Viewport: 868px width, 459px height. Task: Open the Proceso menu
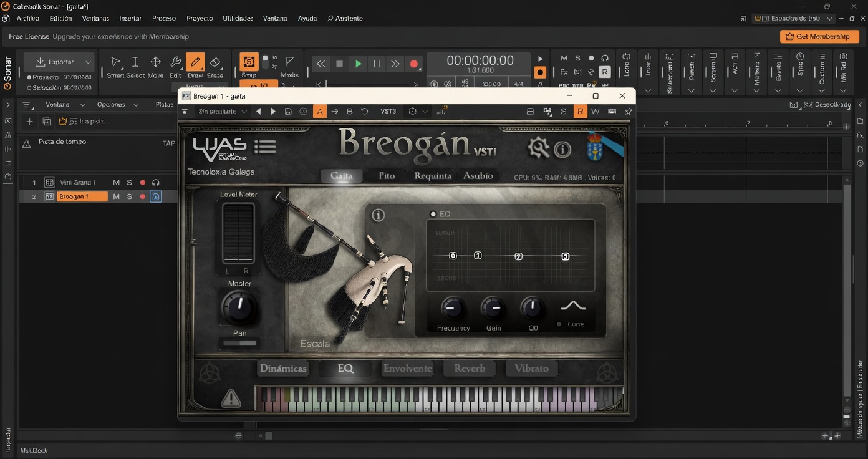[x=164, y=19]
